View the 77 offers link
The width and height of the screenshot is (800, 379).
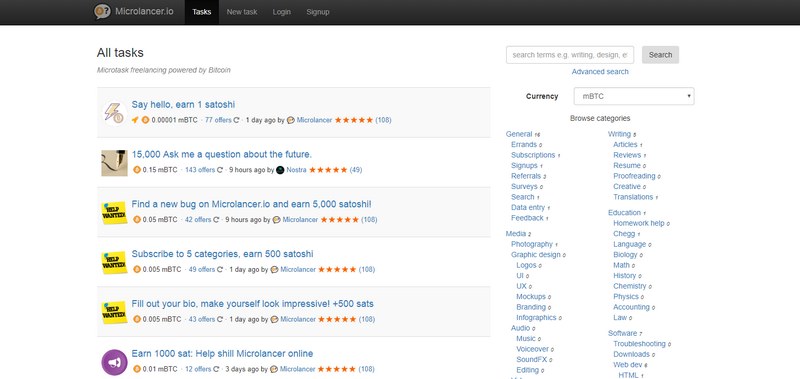pyautogui.click(x=218, y=120)
